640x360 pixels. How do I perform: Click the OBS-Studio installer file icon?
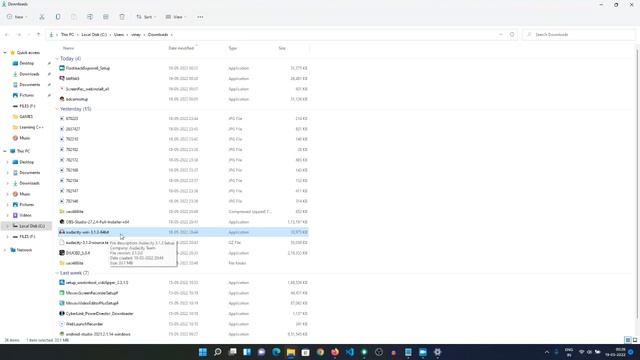tap(62, 222)
